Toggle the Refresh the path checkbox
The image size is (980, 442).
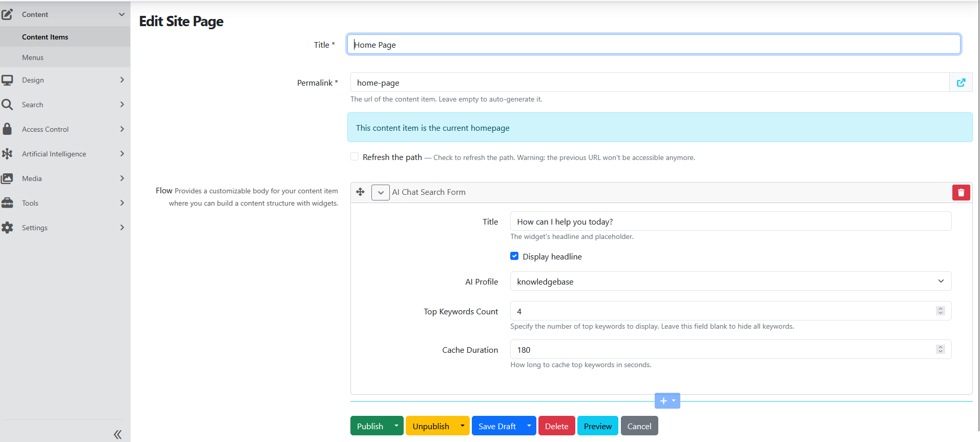click(x=355, y=156)
